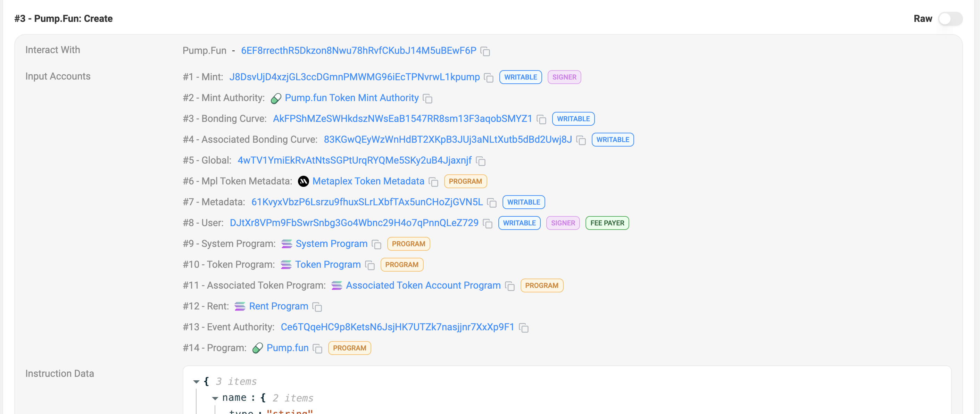Open Pump.fun Token Mint Authority link
The width and height of the screenshot is (980, 414).
click(351, 98)
